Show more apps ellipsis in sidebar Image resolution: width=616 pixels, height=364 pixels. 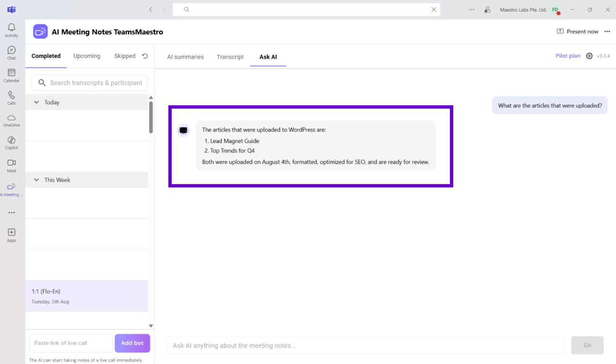(12, 213)
